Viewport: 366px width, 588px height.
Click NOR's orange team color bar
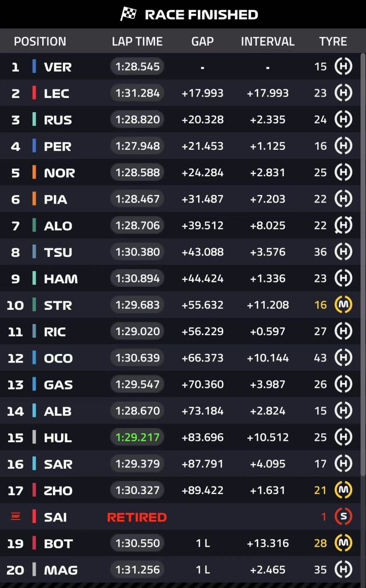coord(34,172)
